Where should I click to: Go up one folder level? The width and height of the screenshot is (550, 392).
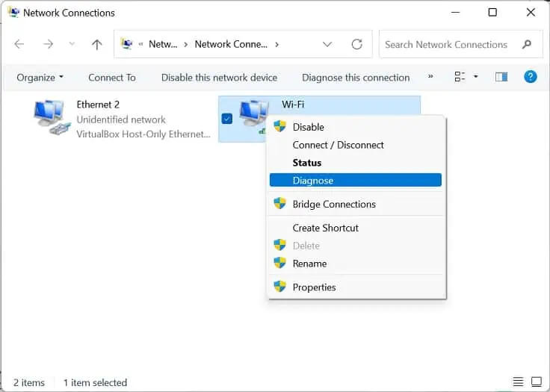click(96, 44)
